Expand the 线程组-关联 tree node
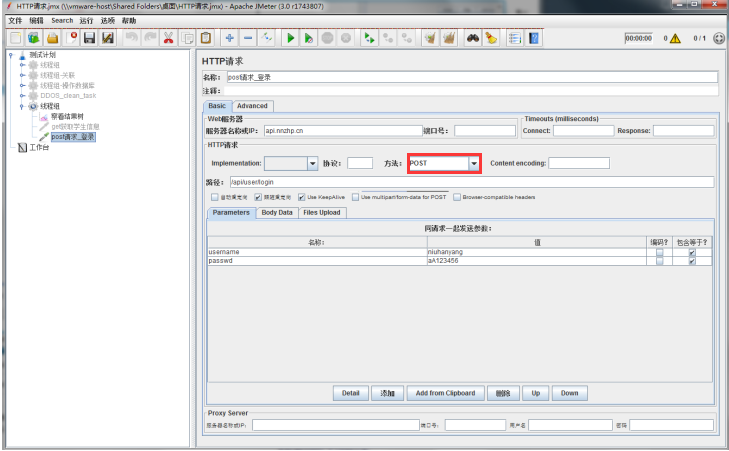Image resolution: width=729 pixels, height=451 pixels. [x=22, y=75]
